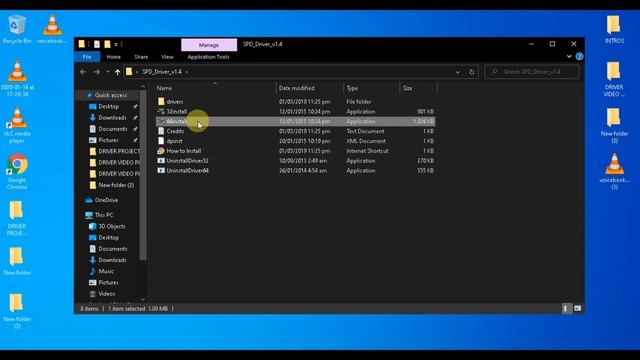
Task: Open the voicebook (1) VLC file on desktop
Action: point(614,171)
